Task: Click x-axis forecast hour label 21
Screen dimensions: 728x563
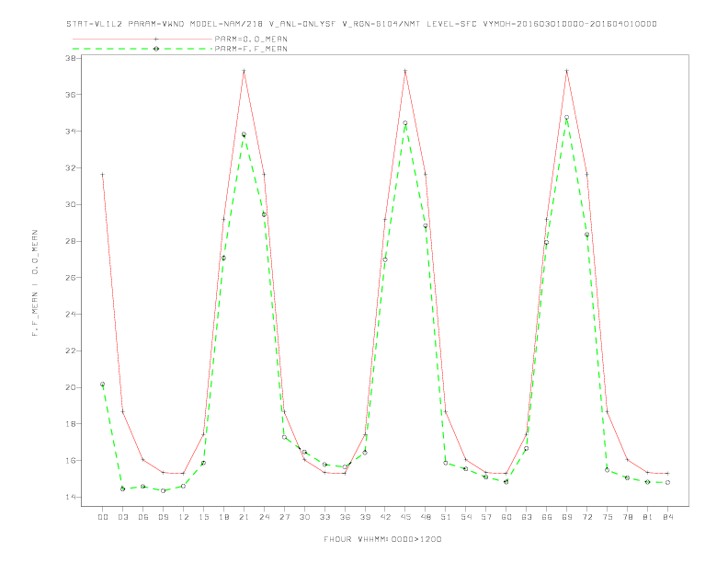Action: (244, 517)
